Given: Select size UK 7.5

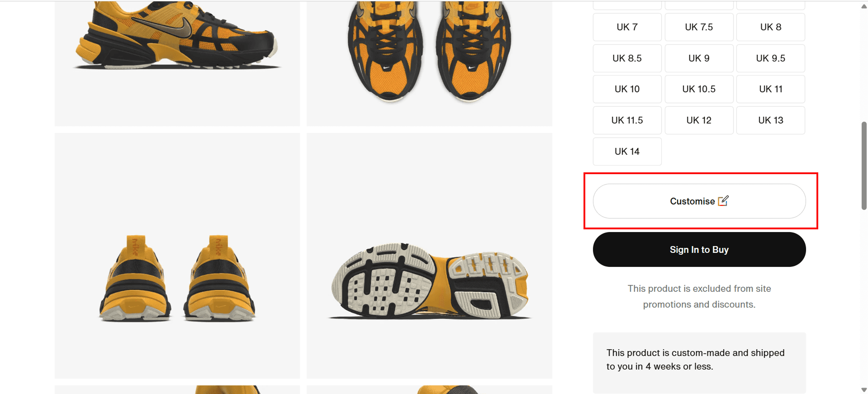Looking at the screenshot, I should (x=699, y=27).
